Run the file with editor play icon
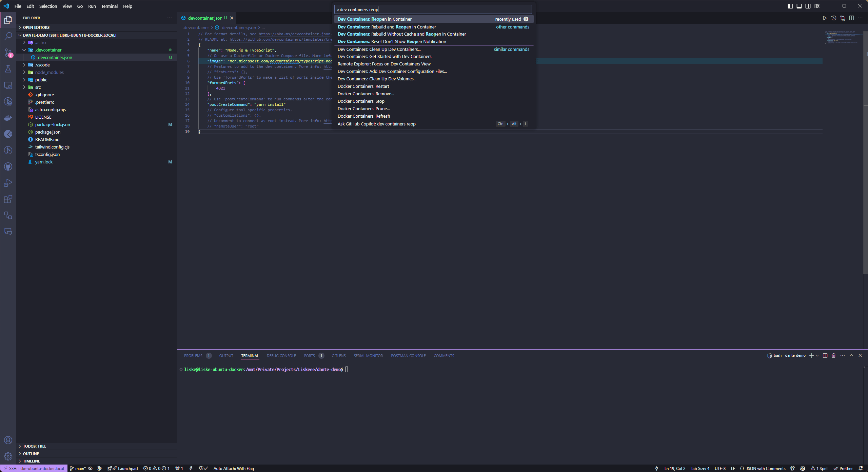The image size is (868, 472). (x=825, y=18)
